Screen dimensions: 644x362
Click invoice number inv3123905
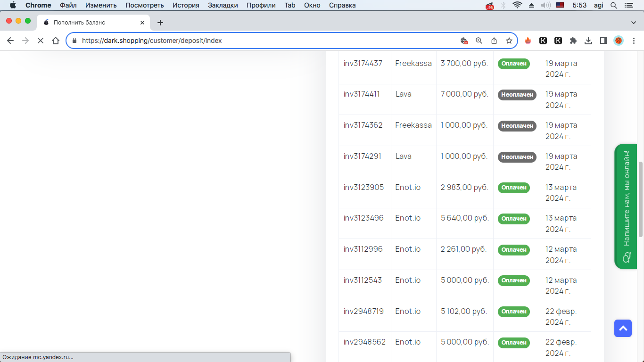click(364, 188)
